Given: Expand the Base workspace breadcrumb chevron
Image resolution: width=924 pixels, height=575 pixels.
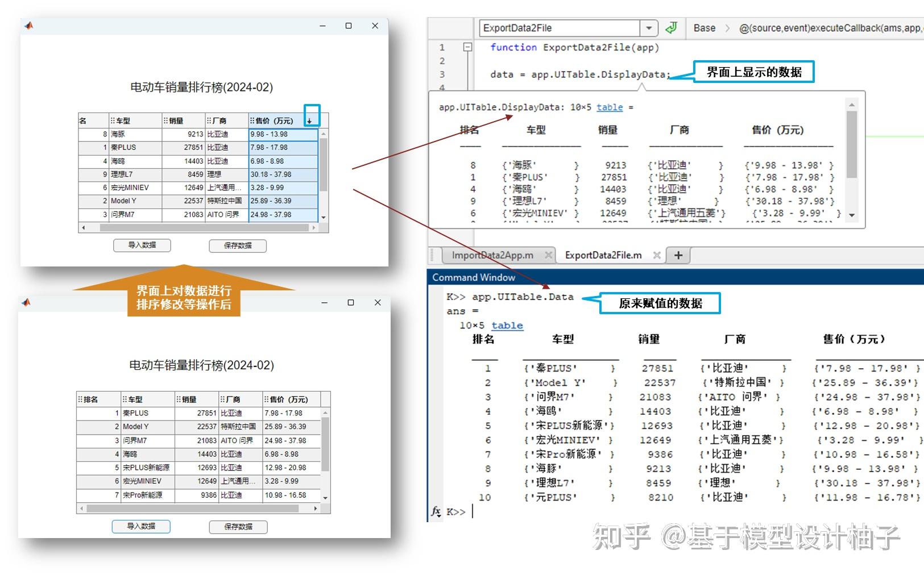Looking at the screenshot, I should point(728,27).
